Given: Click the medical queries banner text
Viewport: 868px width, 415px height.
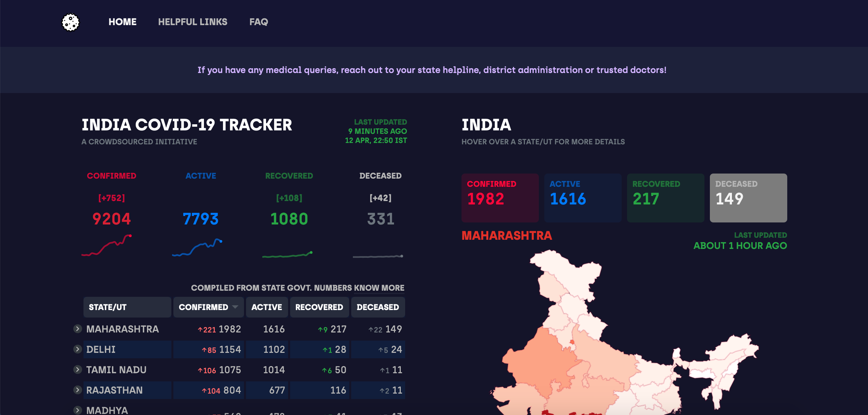Looking at the screenshot, I should pyautogui.click(x=432, y=70).
